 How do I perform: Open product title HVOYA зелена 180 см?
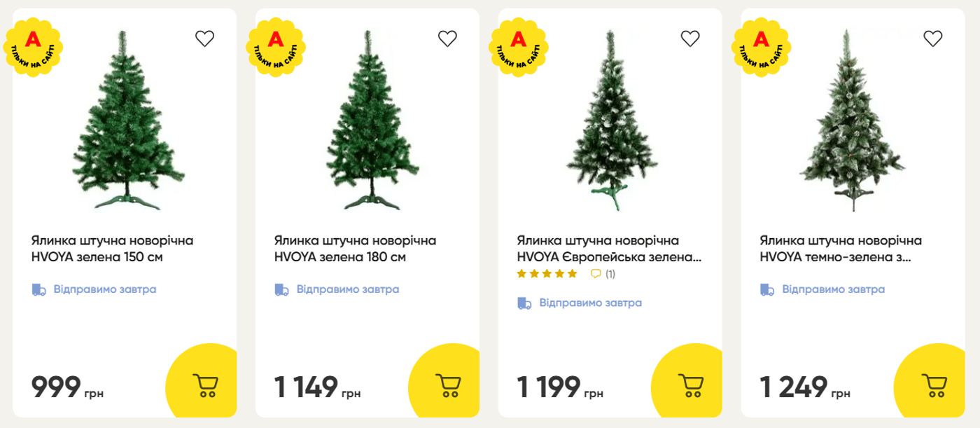tap(356, 249)
